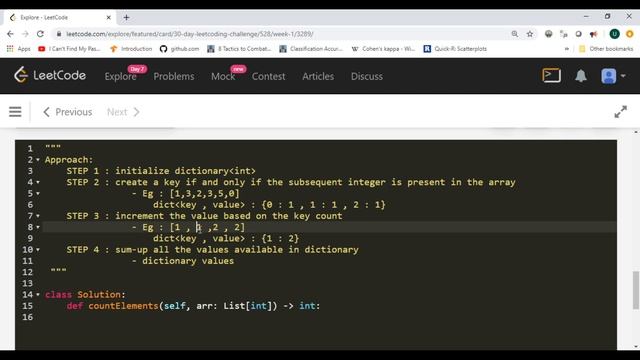This screenshot has height=360, width=640.
Task: Open a new browser tab
Action: tap(127, 18)
